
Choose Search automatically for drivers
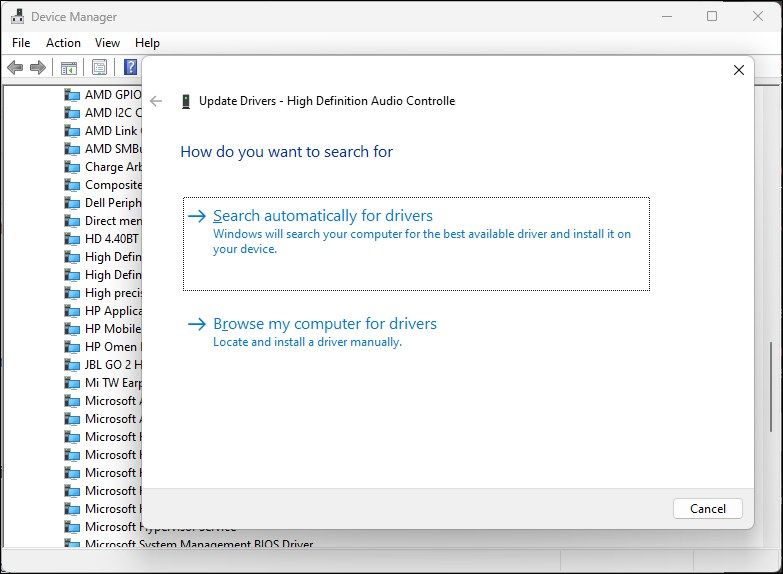pos(323,216)
